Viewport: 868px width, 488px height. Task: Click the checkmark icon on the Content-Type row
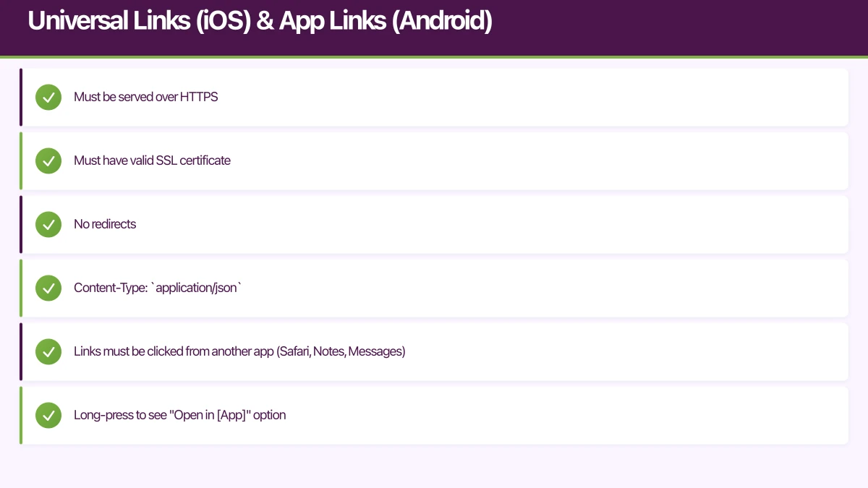pyautogui.click(x=48, y=288)
